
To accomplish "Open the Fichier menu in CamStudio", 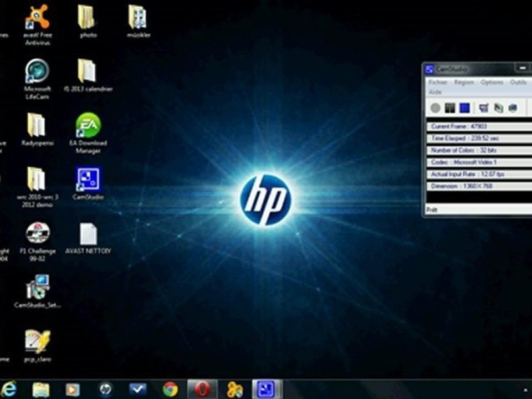I will tap(438, 83).
